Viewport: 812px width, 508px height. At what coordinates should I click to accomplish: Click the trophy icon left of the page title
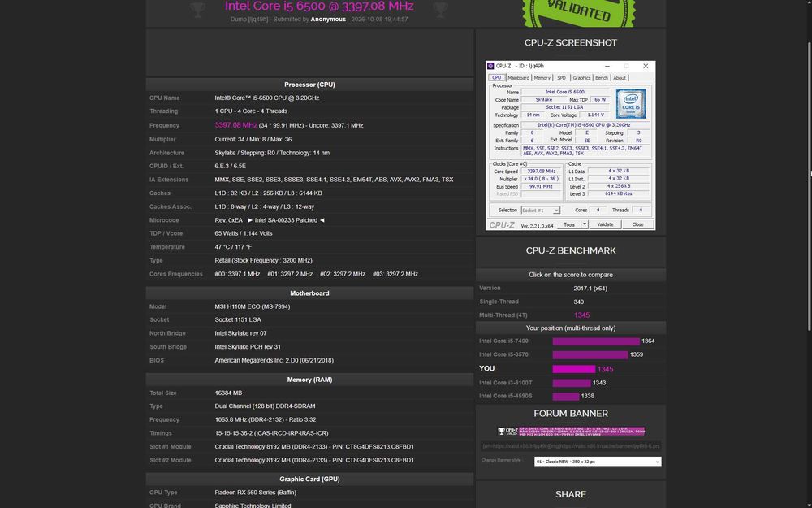pyautogui.click(x=198, y=10)
